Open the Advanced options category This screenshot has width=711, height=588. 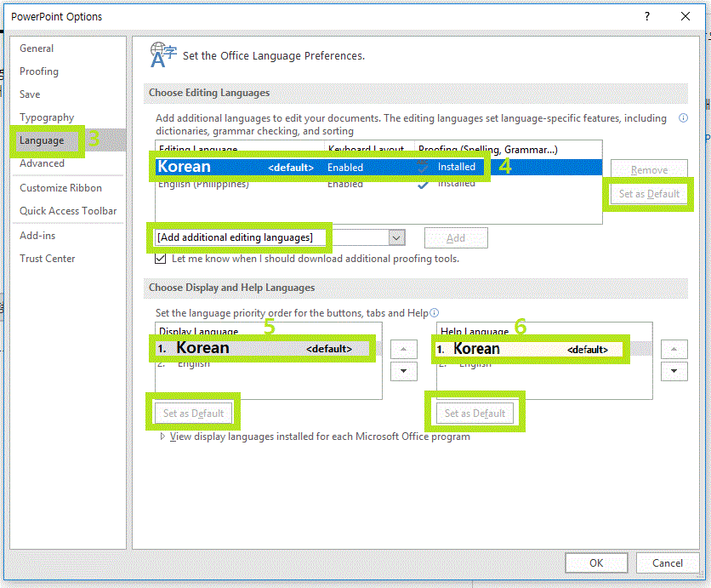click(x=42, y=163)
